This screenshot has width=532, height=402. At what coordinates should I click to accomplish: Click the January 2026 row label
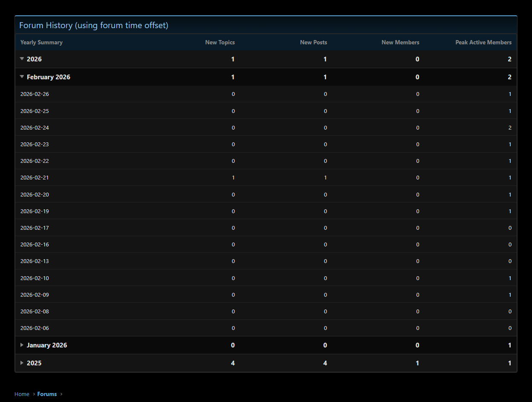tap(47, 345)
